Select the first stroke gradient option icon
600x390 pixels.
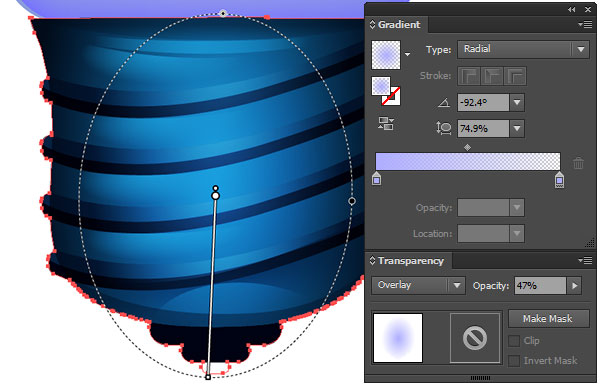tap(469, 76)
